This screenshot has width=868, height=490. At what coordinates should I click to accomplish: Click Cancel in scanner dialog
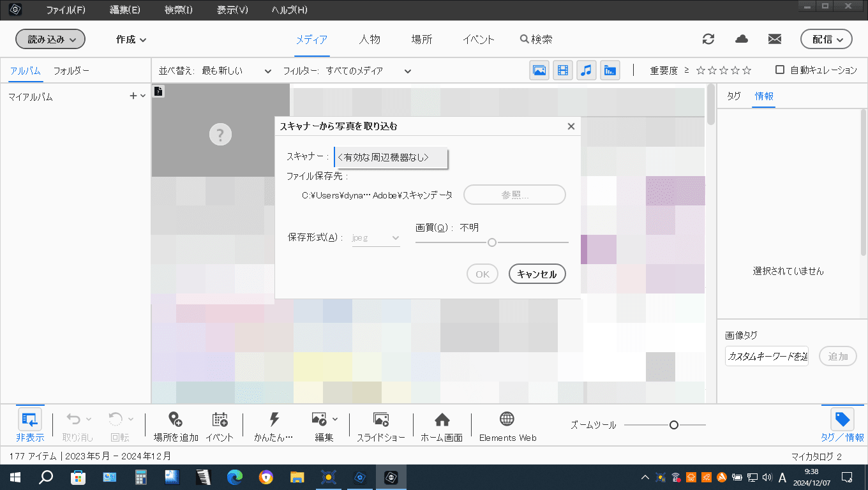537,274
